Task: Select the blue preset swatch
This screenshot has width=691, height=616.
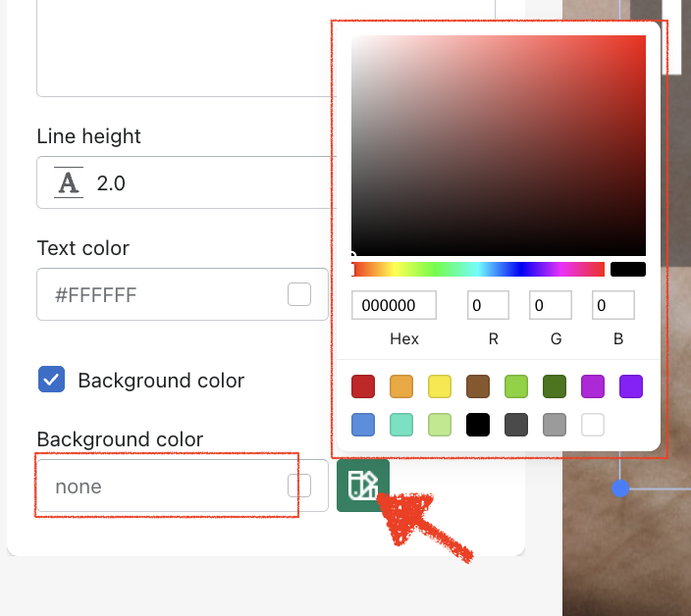Action: 363,425
